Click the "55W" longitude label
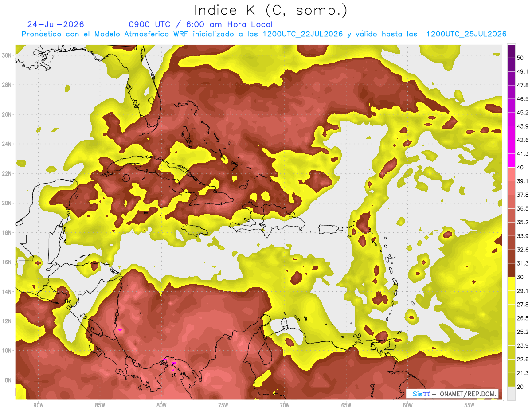Image resolution: width=532 pixels, height=411 pixels. pos(469,405)
